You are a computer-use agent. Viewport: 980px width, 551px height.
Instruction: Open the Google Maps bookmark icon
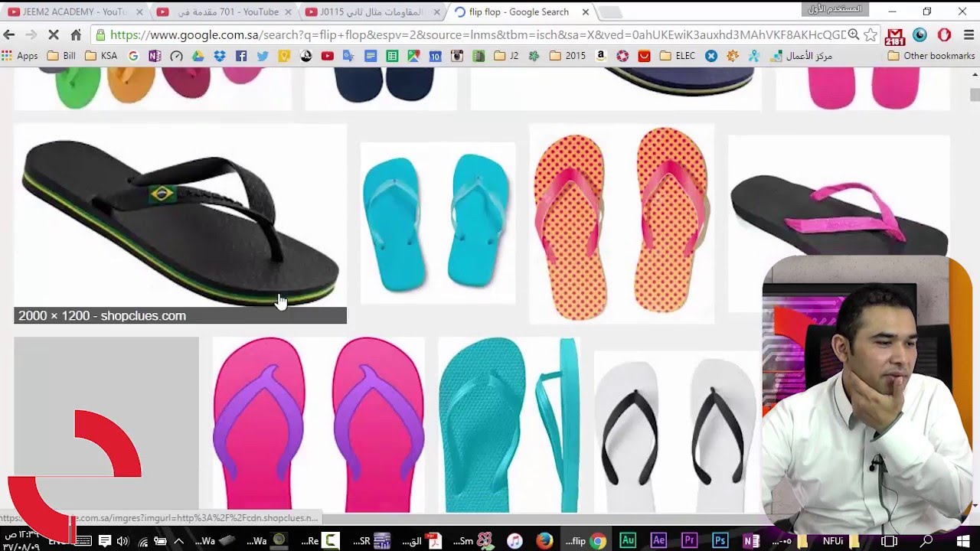413,56
